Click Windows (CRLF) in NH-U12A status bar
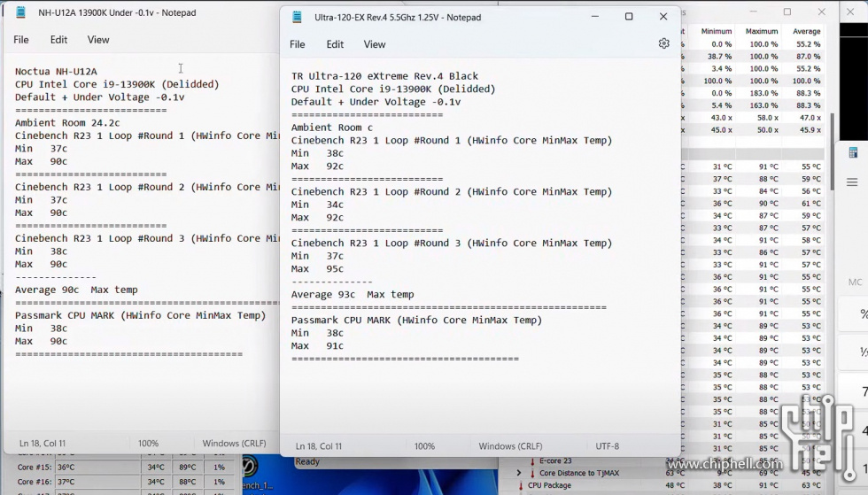Viewport: 868px width, 495px height. (234, 444)
